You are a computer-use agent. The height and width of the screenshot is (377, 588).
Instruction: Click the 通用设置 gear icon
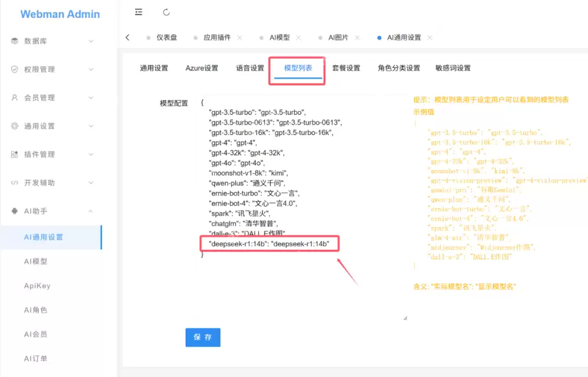[14, 126]
